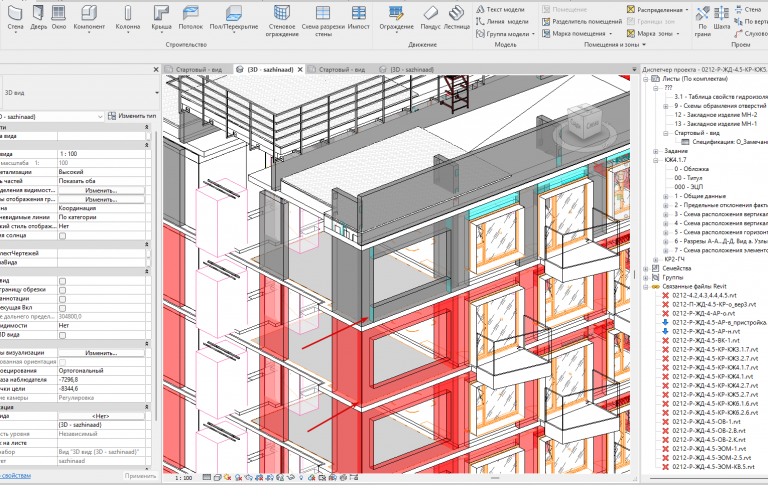Open Группа модели dropdown arrow
The width and height of the screenshot is (768, 485).
[533, 34]
